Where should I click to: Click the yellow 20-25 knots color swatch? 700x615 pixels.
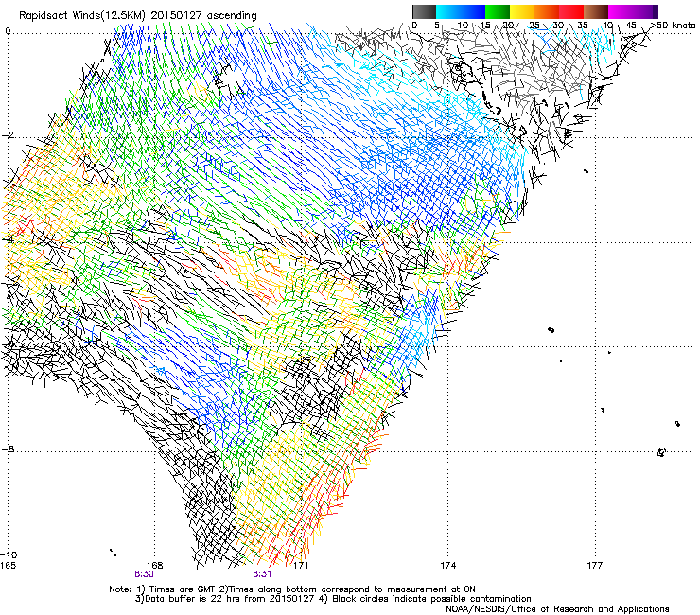522,11
